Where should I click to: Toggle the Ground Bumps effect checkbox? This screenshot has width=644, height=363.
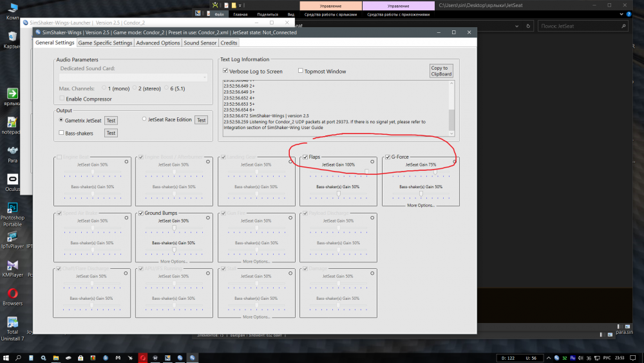(x=141, y=213)
